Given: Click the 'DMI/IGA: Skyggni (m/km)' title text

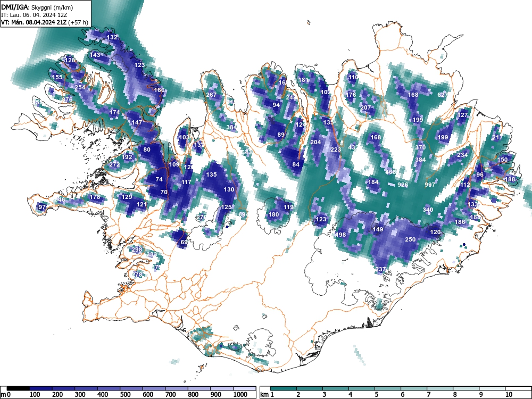Looking at the screenshot, I should (x=37, y=7).
